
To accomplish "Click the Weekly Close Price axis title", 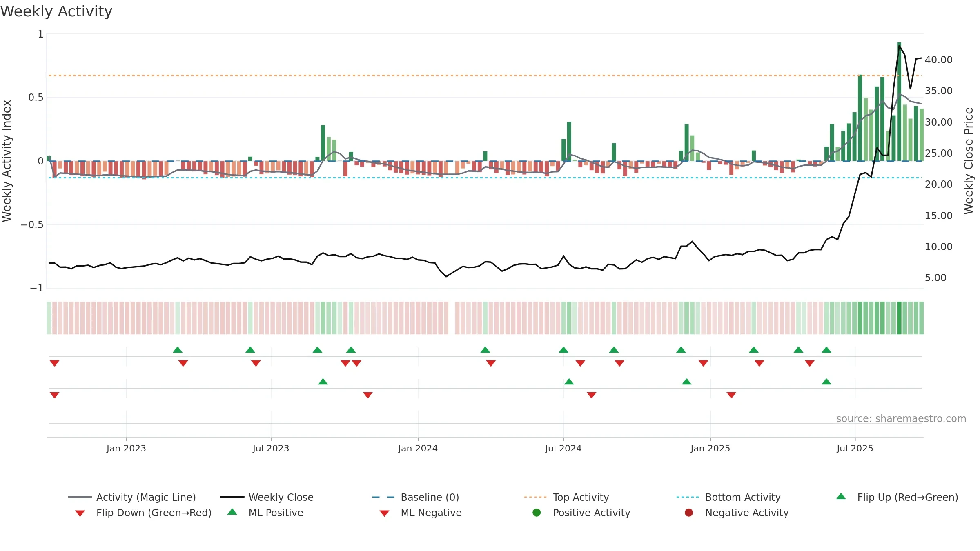I will pos(969,161).
